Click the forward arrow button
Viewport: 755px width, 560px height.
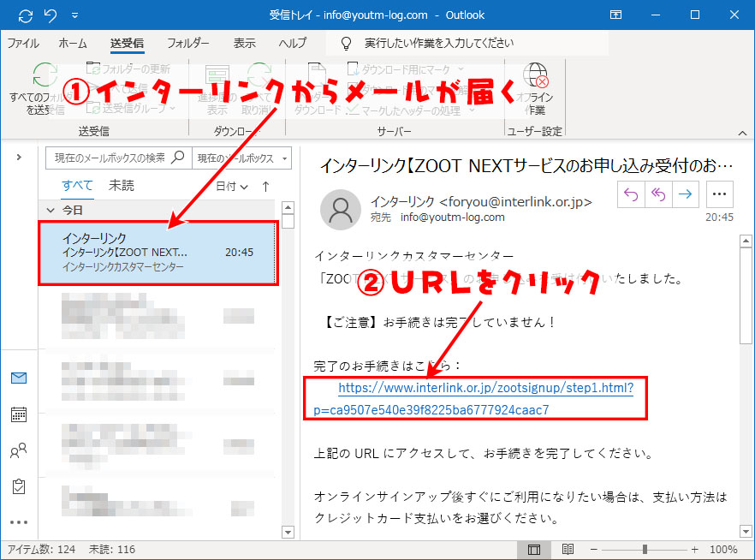click(x=685, y=194)
